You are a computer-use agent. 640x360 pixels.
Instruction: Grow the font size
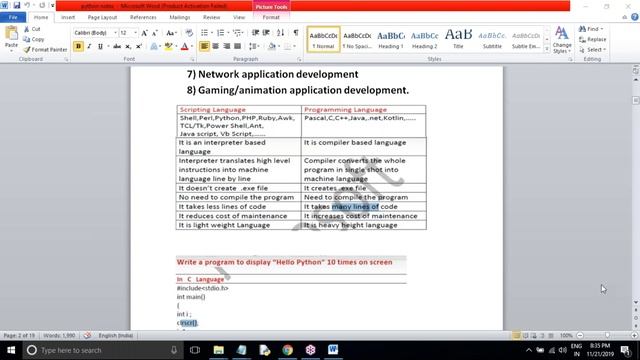[x=144, y=33]
